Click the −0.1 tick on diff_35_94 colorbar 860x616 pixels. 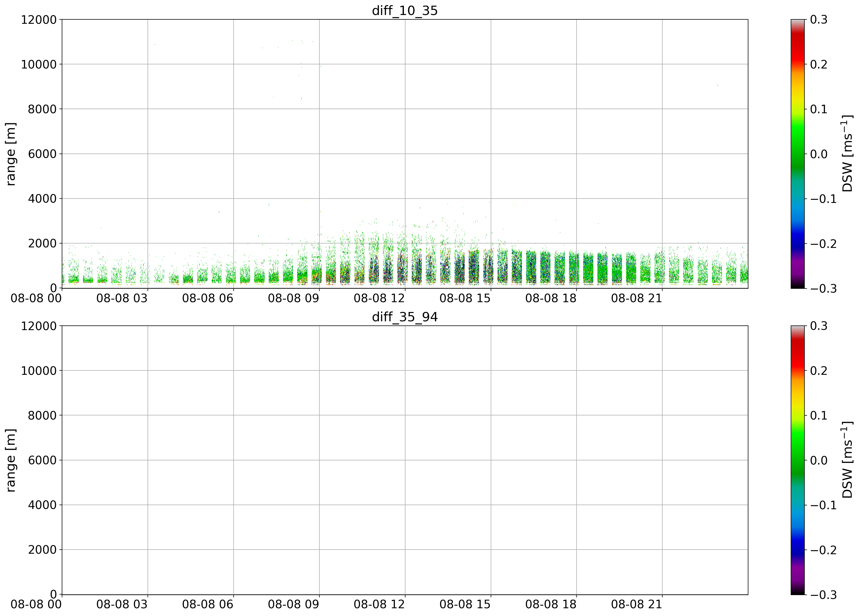824,505
